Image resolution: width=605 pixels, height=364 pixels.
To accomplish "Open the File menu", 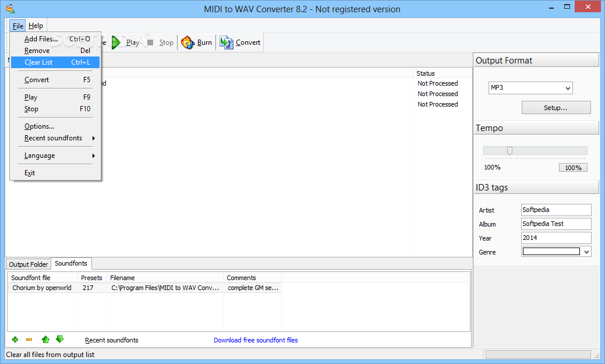I will (x=17, y=26).
